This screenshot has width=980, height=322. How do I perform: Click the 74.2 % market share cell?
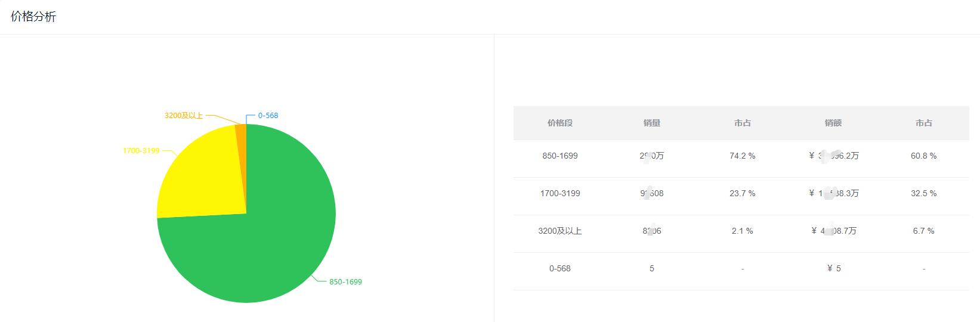742,156
